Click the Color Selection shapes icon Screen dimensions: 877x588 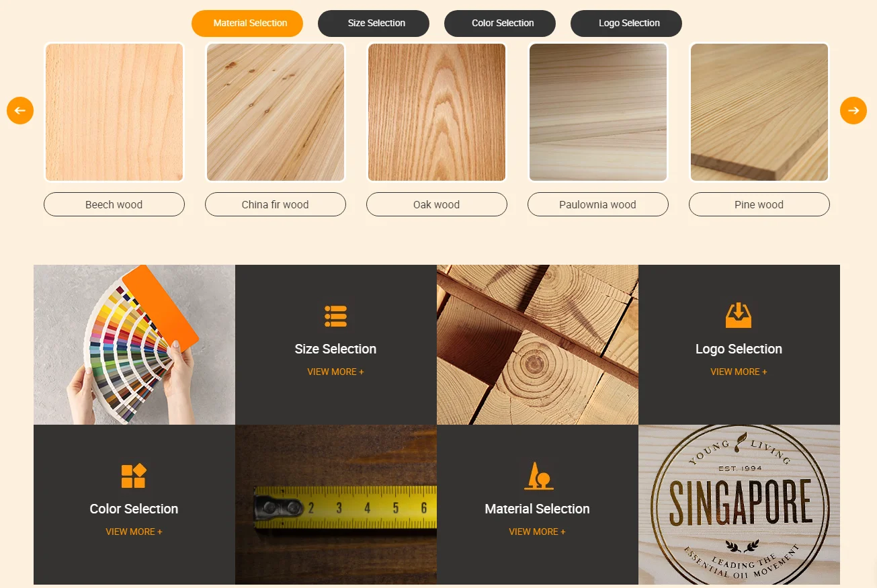tap(134, 476)
